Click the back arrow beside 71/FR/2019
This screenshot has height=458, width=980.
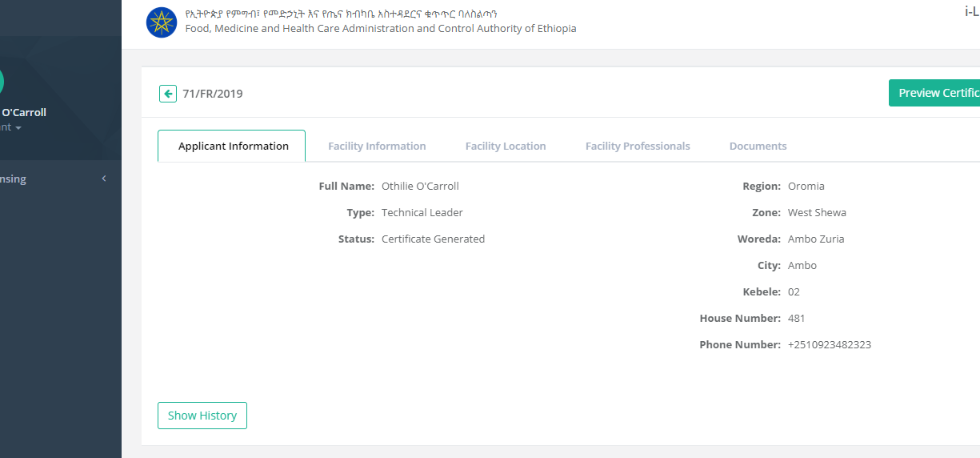(167, 94)
